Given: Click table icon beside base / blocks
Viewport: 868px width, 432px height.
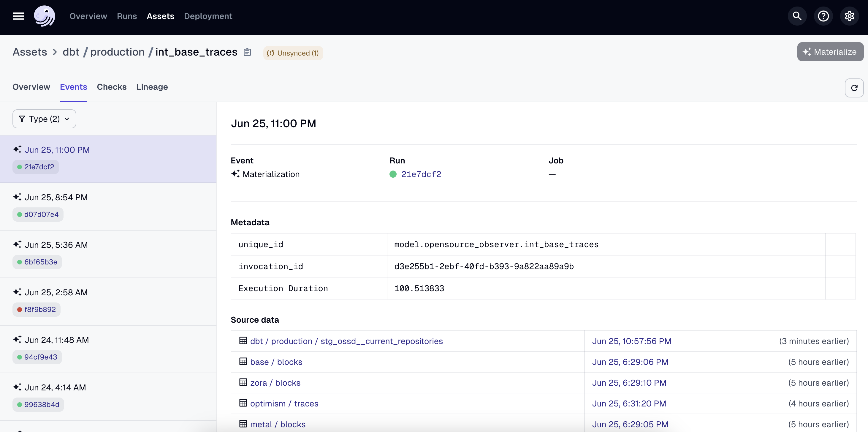Looking at the screenshot, I should (243, 362).
